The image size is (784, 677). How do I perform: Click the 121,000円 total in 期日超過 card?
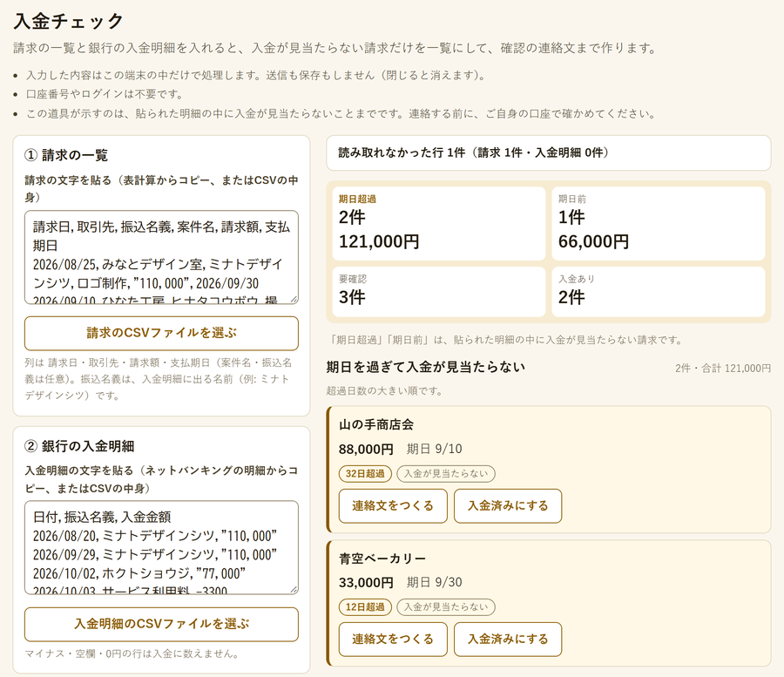[379, 241]
